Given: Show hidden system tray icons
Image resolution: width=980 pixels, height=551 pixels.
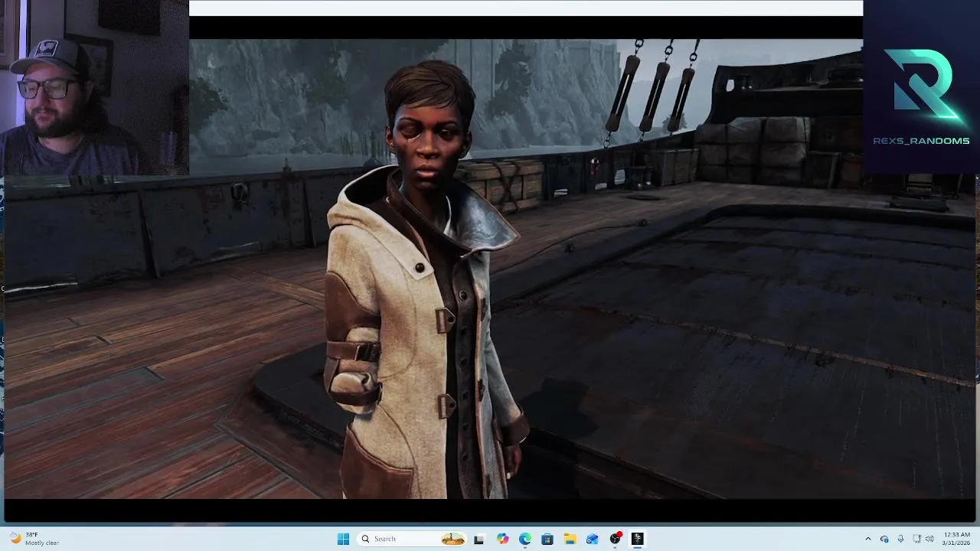Looking at the screenshot, I should [867, 539].
